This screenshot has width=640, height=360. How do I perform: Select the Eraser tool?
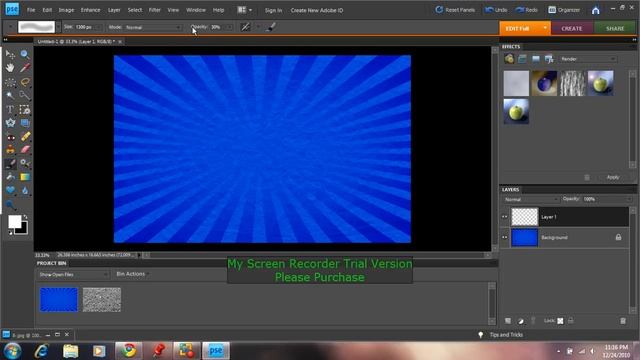click(25, 150)
